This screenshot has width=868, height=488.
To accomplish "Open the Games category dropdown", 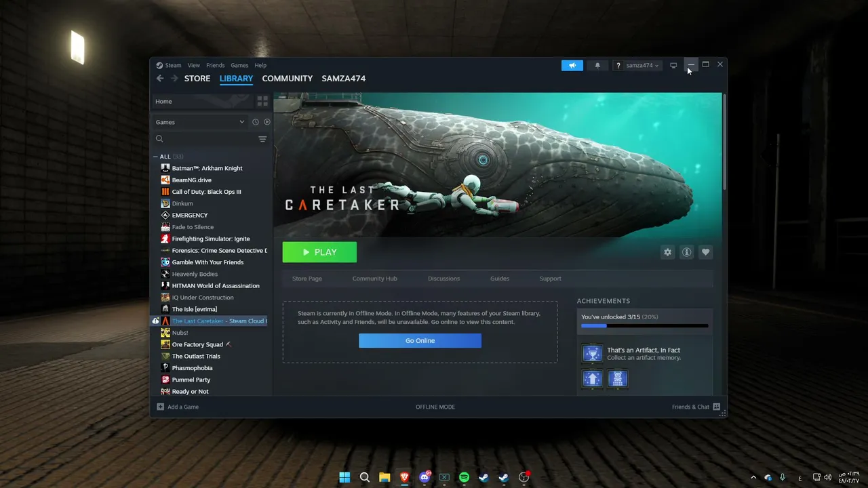I will [200, 122].
